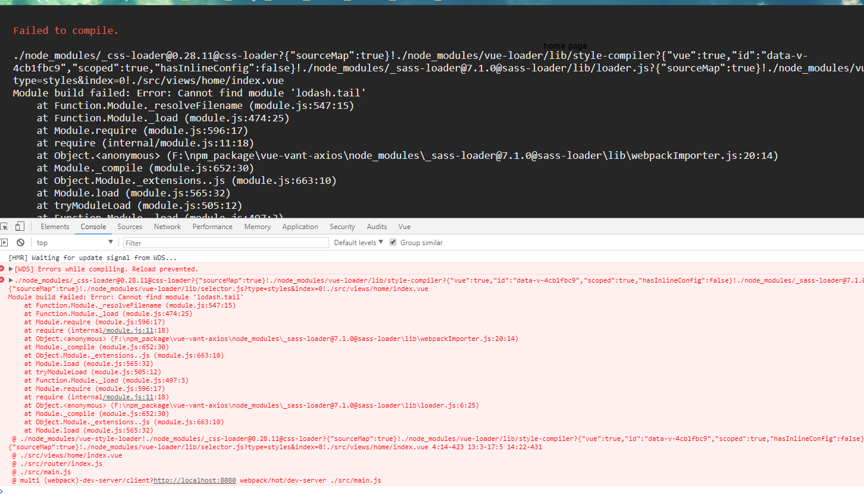The width and height of the screenshot is (864, 504).
Task: Toggle the device toolbar icon
Action: pyautogui.click(x=20, y=227)
